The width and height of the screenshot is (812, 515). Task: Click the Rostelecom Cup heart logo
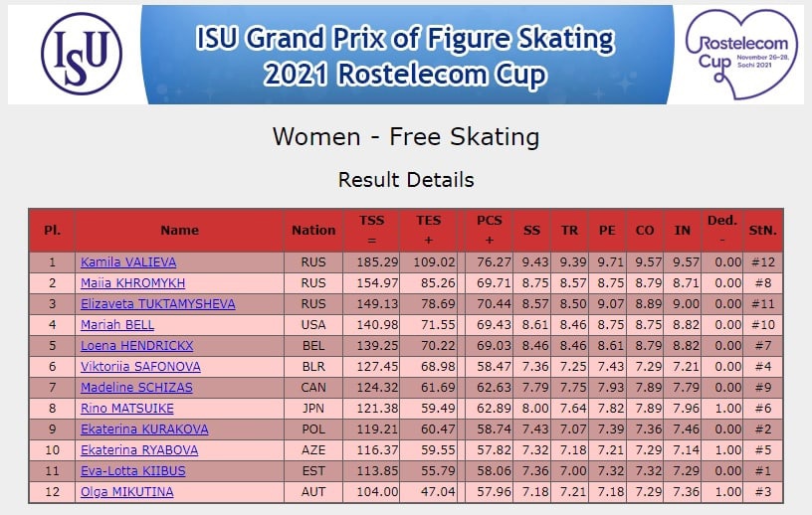click(x=741, y=54)
